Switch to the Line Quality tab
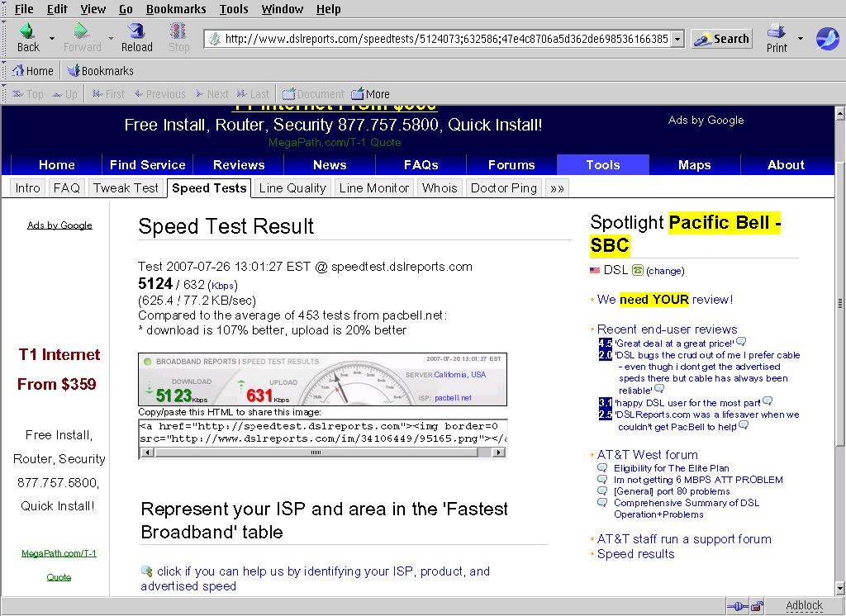 click(292, 188)
